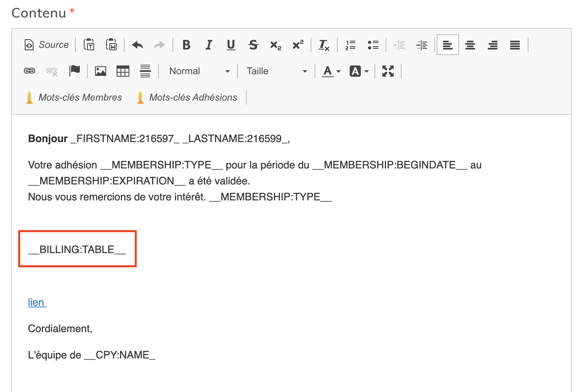Viewport: 586px width, 392px height.
Task: Open the Normal paragraph format dropdown
Action: (199, 71)
